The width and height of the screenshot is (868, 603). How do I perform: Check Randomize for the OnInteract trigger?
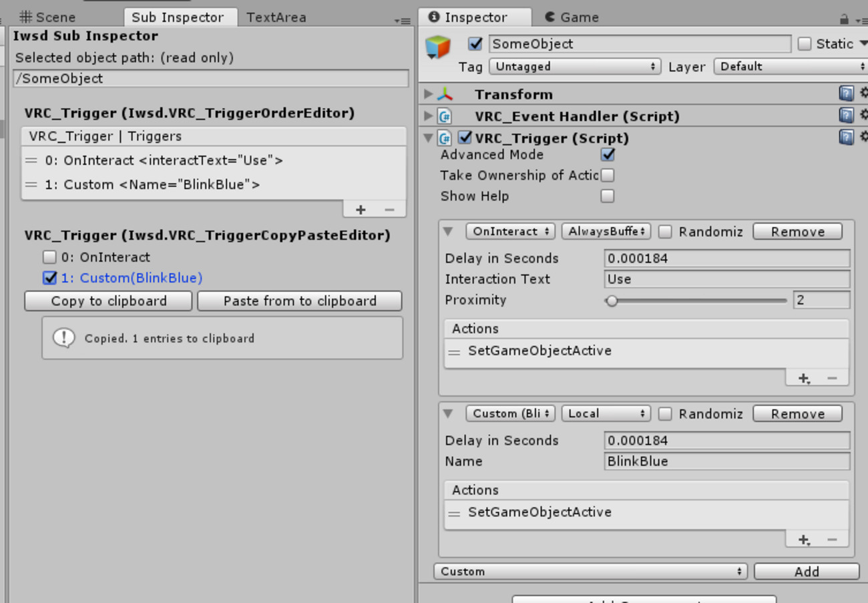click(665, 232)
